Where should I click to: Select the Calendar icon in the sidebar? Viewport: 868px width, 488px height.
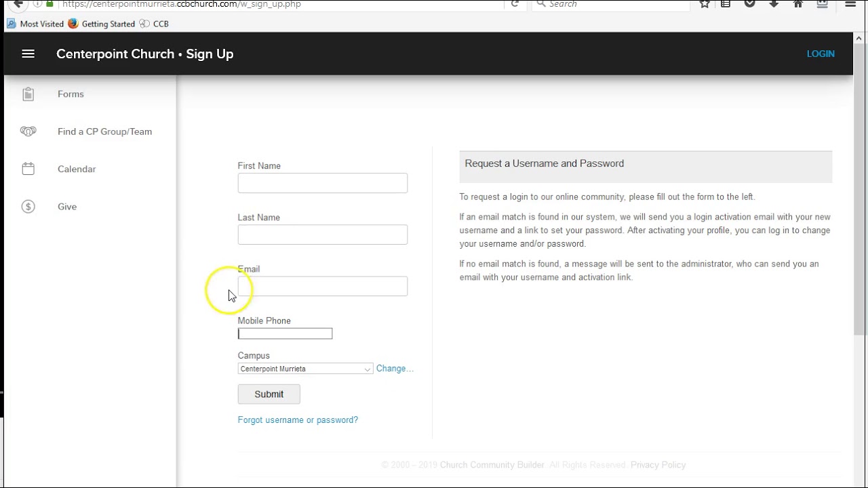pos(28,169)
